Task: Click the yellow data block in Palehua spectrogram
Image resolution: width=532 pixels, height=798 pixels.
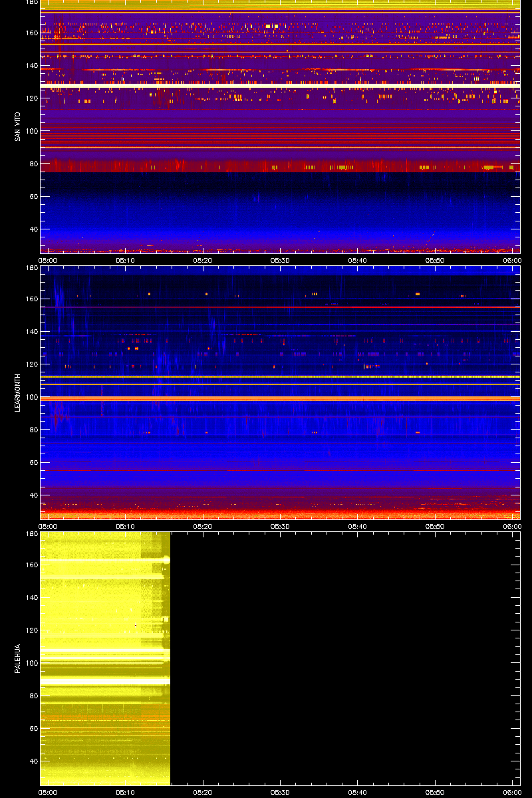Action: click(x=105, y=658)
